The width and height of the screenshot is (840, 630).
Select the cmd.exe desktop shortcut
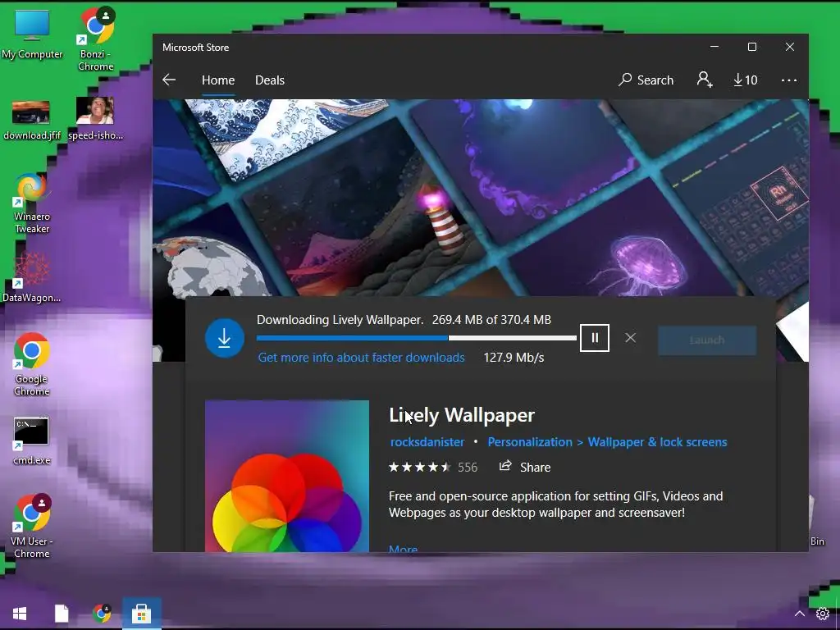32,441
